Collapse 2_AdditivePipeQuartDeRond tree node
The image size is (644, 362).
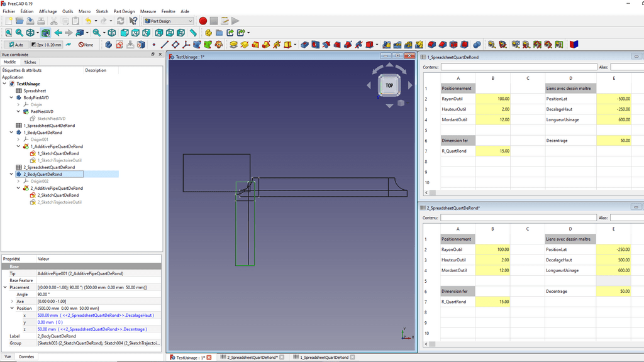click(18, 188)
